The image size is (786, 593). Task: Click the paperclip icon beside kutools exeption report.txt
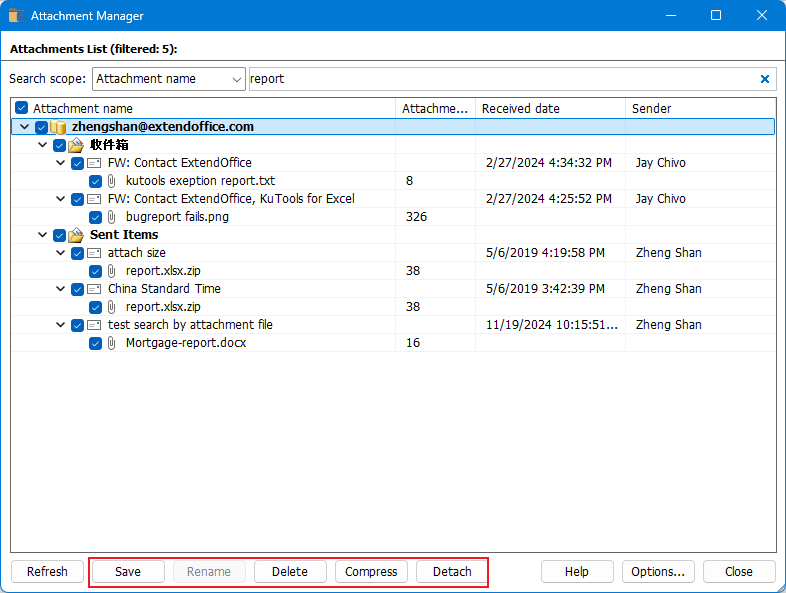pos(112,181)
